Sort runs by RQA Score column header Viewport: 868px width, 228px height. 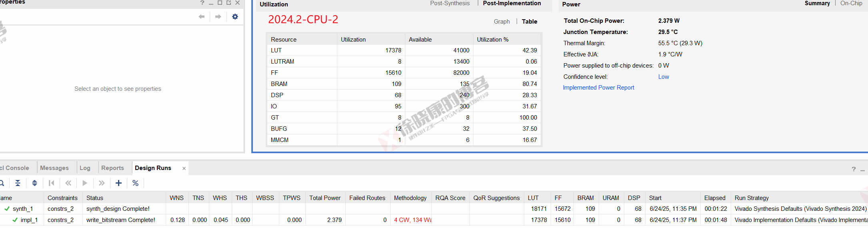tap(451, 198)
